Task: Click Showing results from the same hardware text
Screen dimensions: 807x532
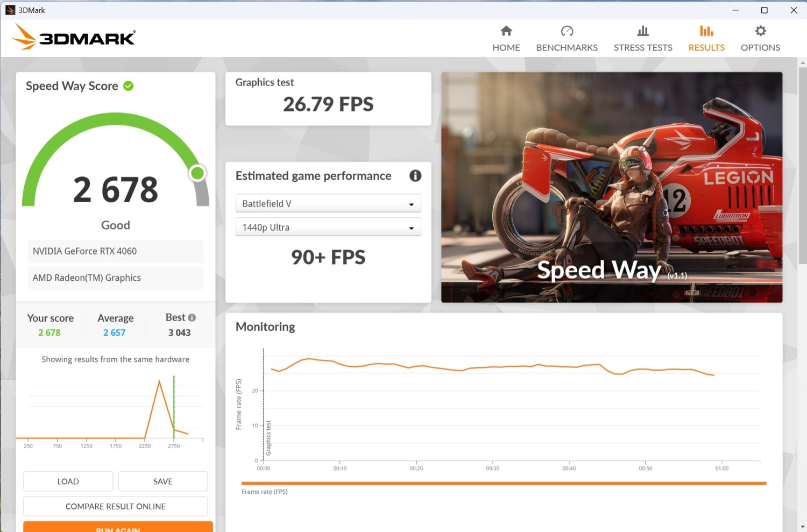Action: 116,359
